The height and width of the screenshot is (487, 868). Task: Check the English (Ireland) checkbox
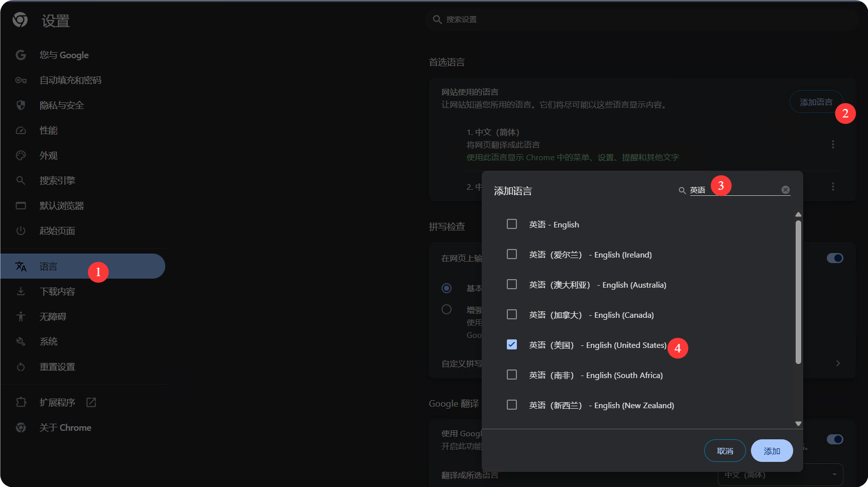pyautogui.click(x=512, y=254)
